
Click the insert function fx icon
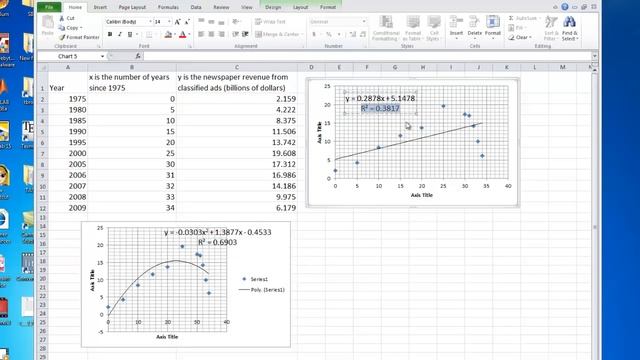point(138,56)
